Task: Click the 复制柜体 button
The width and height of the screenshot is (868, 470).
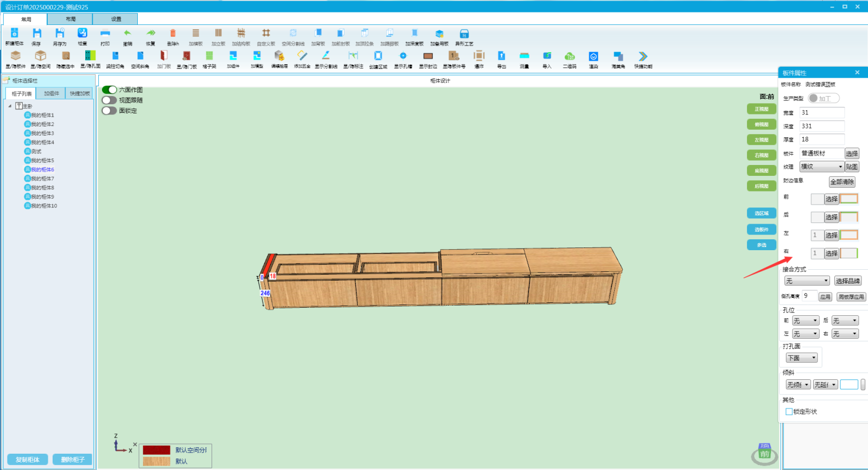Action: pos(28,460)
